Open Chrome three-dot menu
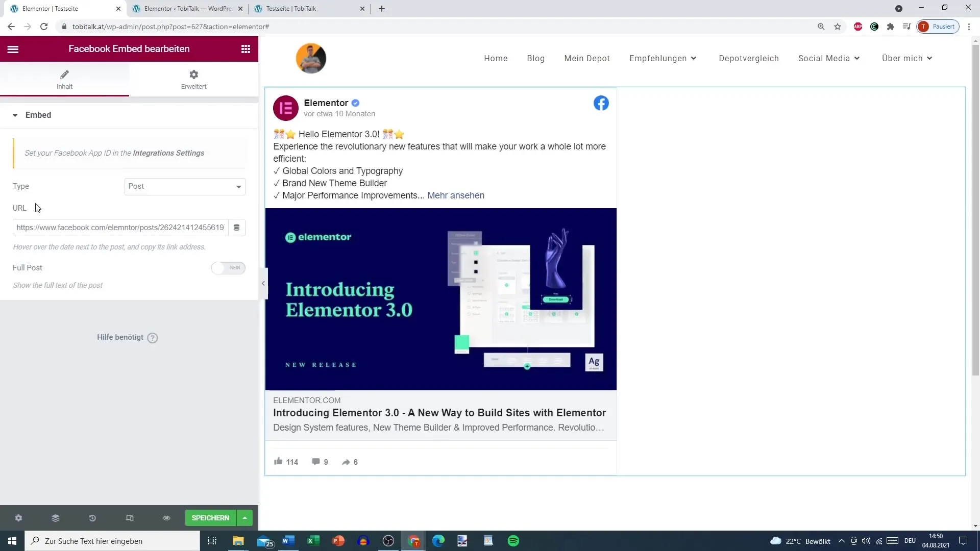 click(x=969, y=27)
